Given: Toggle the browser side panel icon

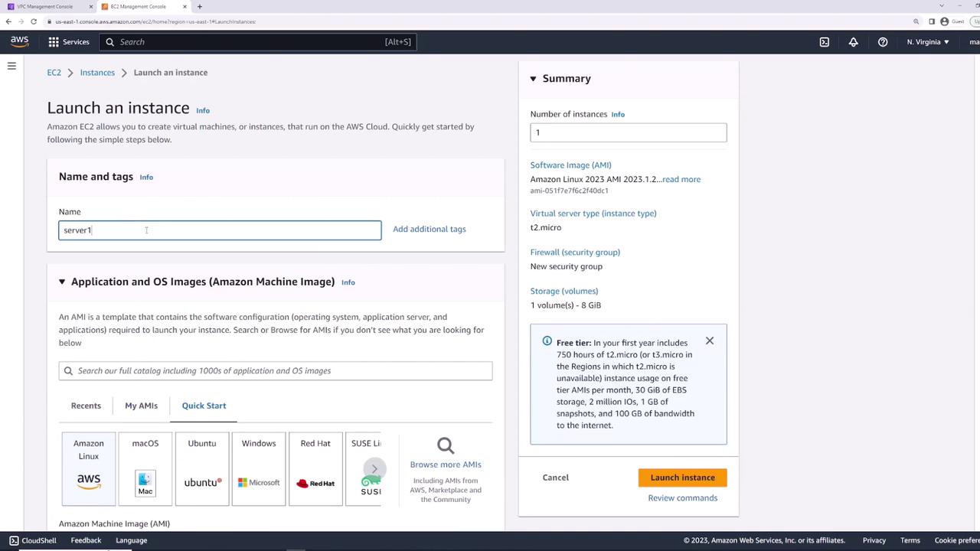Looking at the screenshot, I should pos(932,21).
